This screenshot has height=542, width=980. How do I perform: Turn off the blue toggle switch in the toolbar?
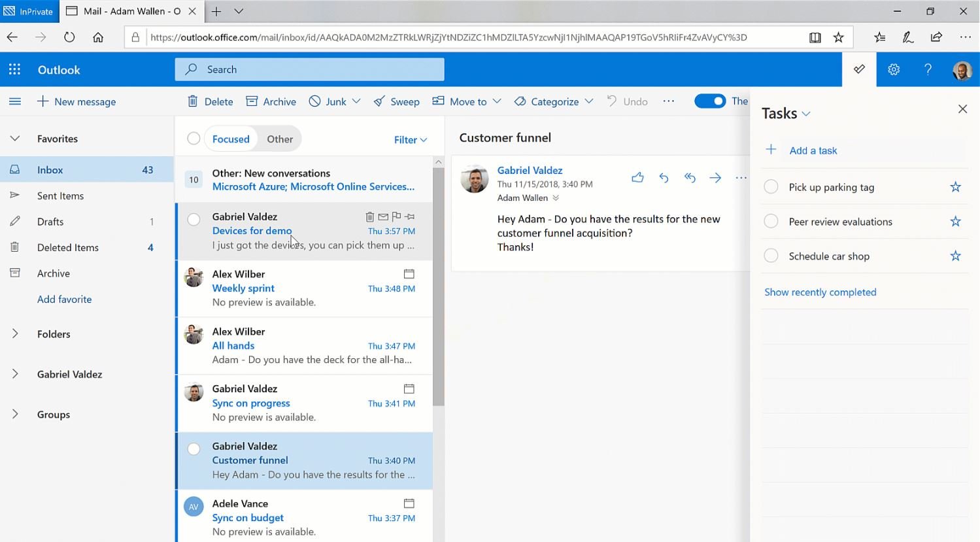click(x=710, y=101)
